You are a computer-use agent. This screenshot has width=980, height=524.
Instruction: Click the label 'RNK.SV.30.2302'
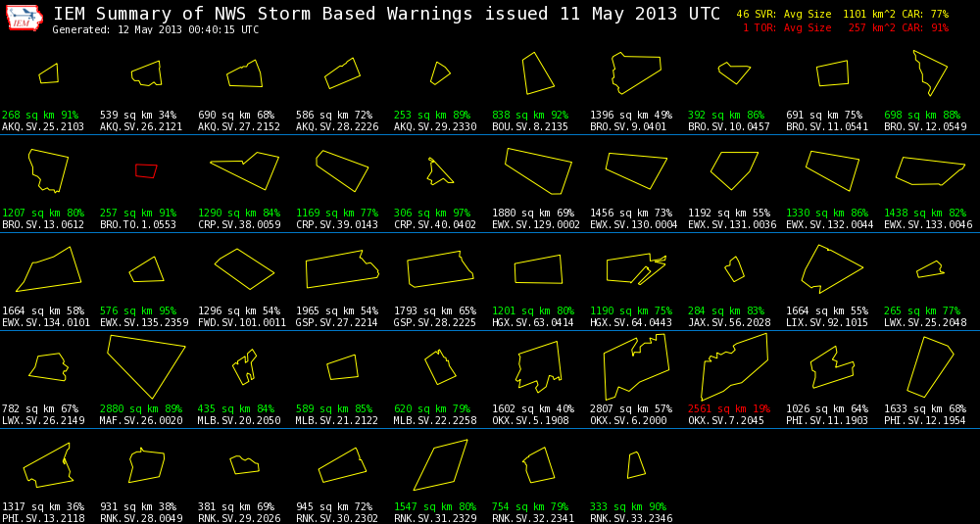point(337,518)
